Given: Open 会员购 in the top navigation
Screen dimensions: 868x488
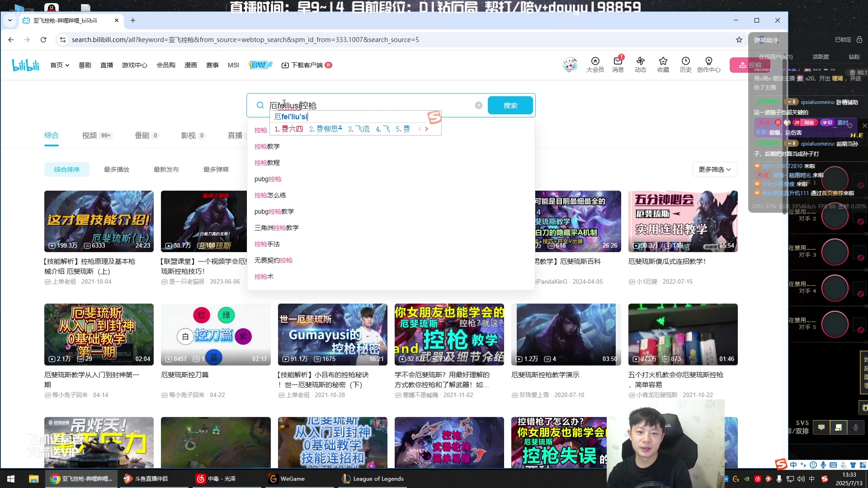Looking at the screenshot, I should (165, 65).
